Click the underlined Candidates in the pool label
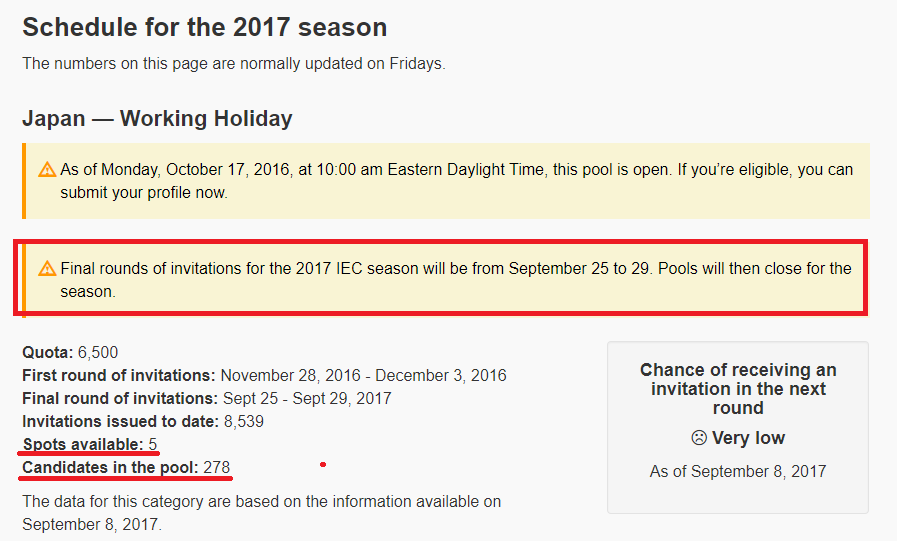This screenshot has height=541, width=897. pos(110,467)
